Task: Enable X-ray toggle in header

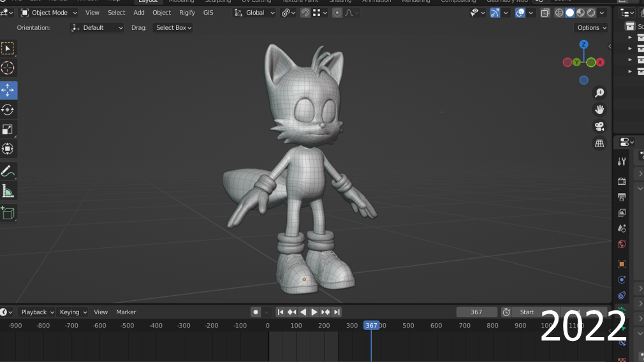Action: tap(545, 13)
